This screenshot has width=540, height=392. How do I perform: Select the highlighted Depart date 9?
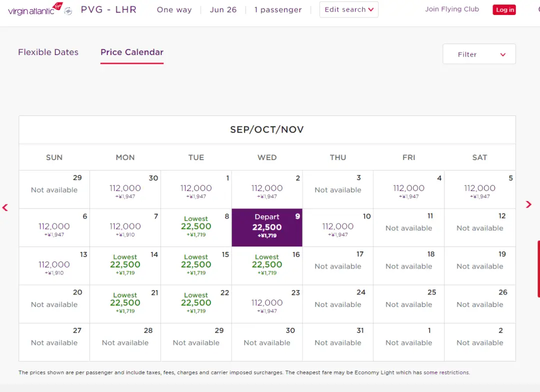(x=267, y=227)
